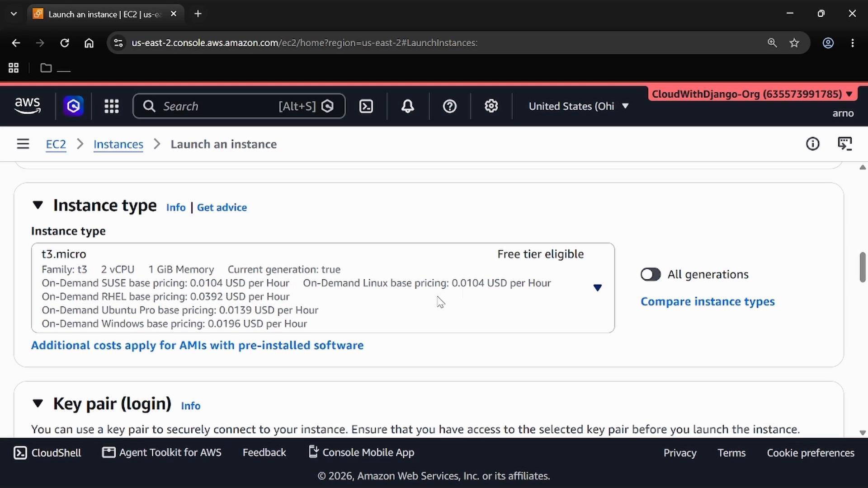Collapse the Key pair (login) section
The height and width of the screenshot is (488, 868).
pos(38,404)
